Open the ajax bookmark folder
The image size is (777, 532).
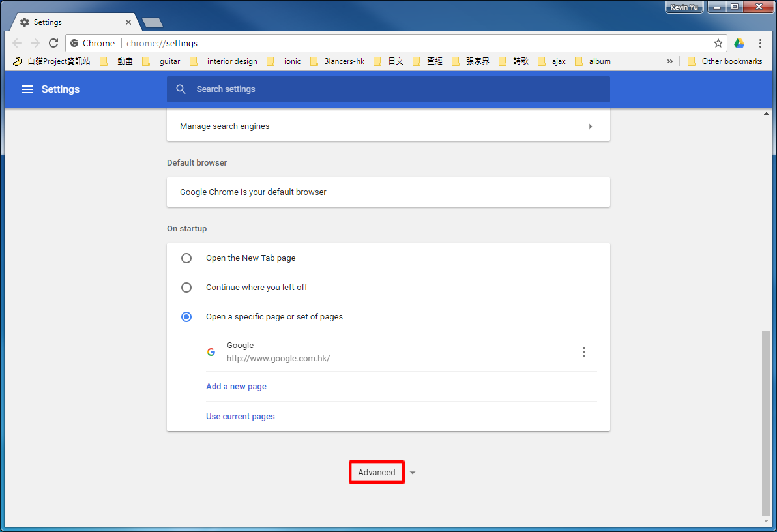click(x=552, y=61)
